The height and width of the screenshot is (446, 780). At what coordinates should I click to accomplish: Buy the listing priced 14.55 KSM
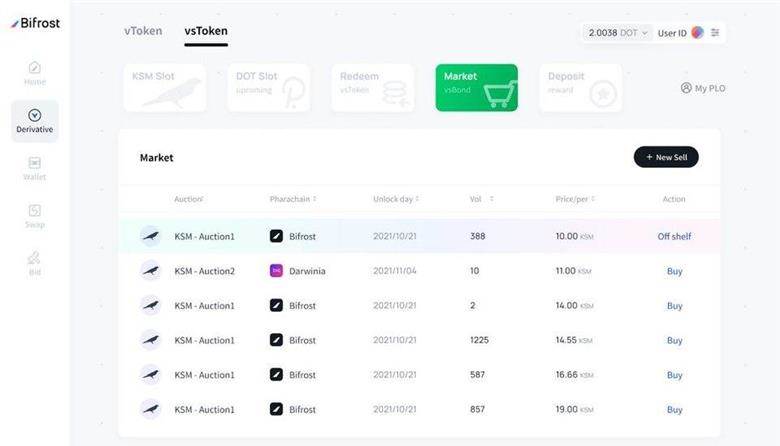(x=675, y=341)
